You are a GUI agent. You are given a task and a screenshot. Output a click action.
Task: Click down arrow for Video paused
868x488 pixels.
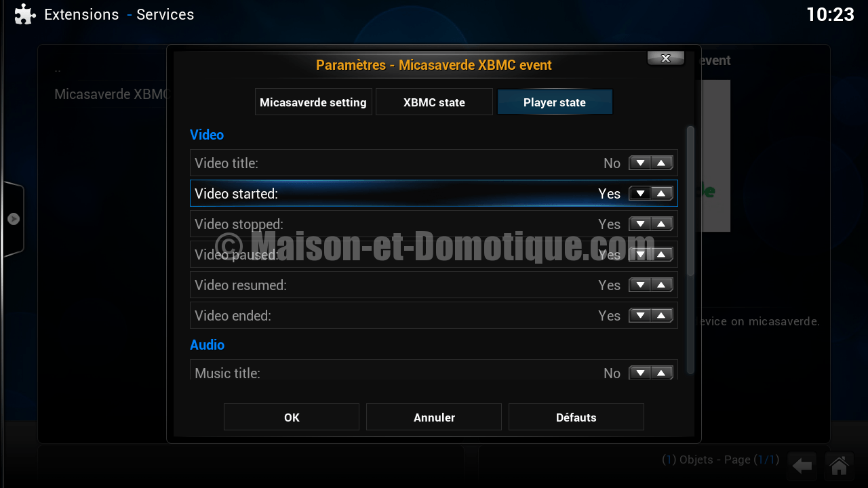(x=640, y=254)
